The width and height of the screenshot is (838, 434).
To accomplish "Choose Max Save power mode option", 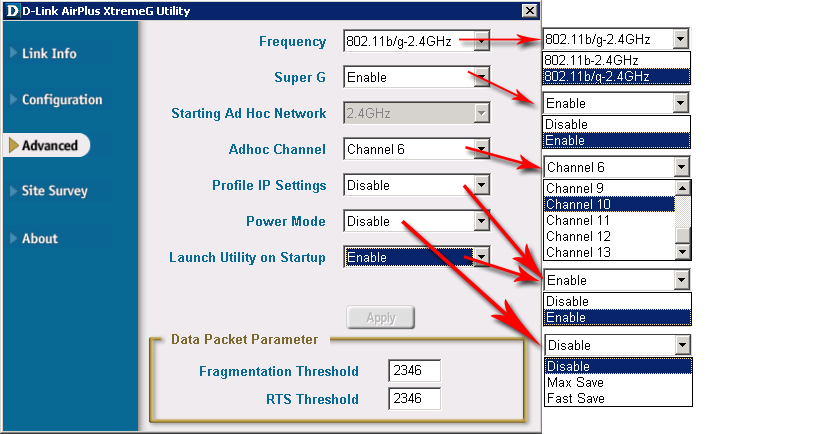I will (618, 382).
